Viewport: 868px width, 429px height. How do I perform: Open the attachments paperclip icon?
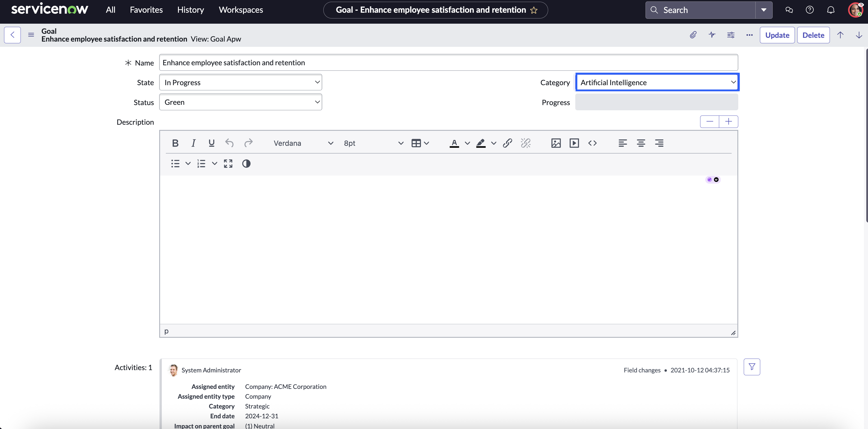693,35
